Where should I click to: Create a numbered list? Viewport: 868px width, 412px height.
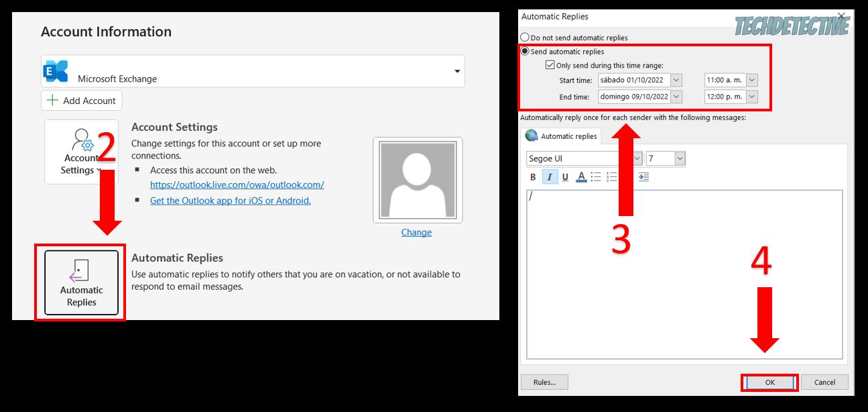[613, 176]
